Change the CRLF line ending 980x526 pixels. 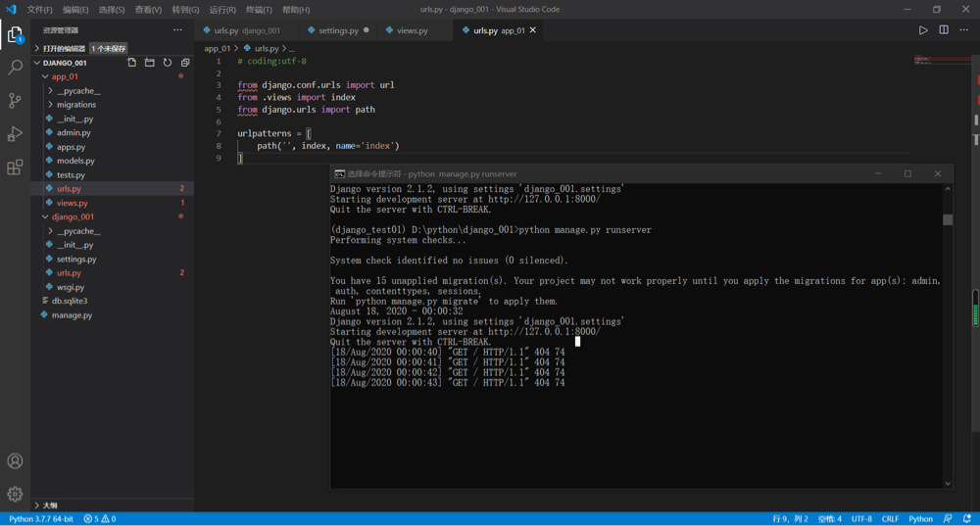click(890, 519)
